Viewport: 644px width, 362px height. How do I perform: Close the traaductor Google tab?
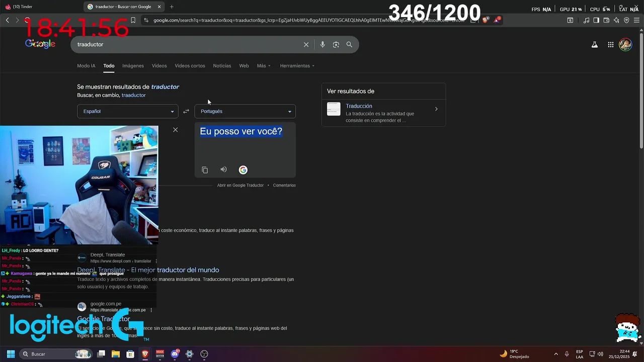pyautogui.click(x=159, y=7)
